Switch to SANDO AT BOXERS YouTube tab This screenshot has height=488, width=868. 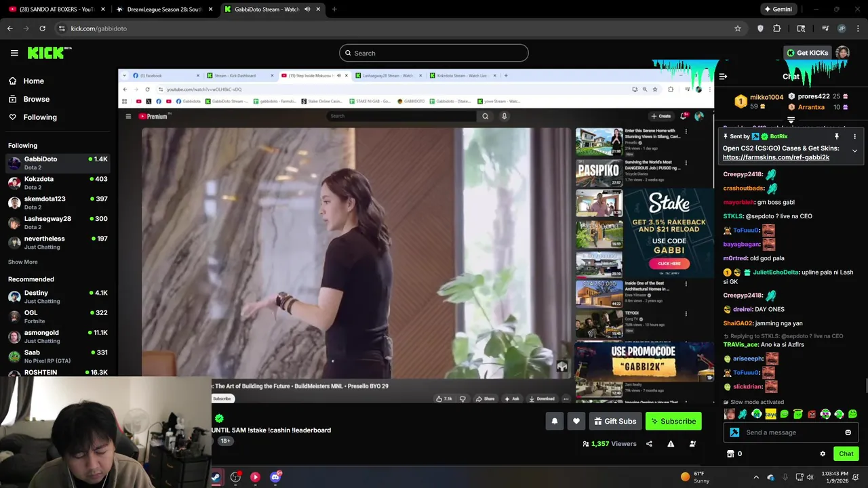(58, 9)
